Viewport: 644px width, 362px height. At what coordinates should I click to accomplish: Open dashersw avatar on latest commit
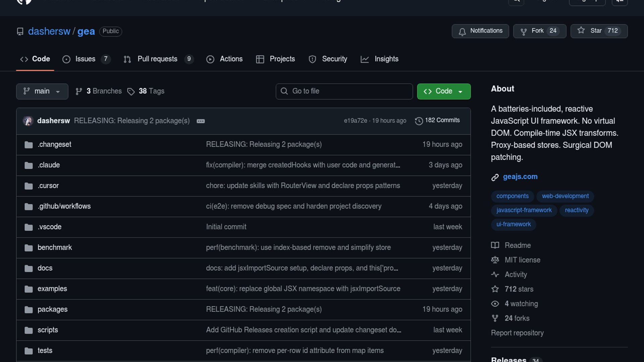pos(28,121)
